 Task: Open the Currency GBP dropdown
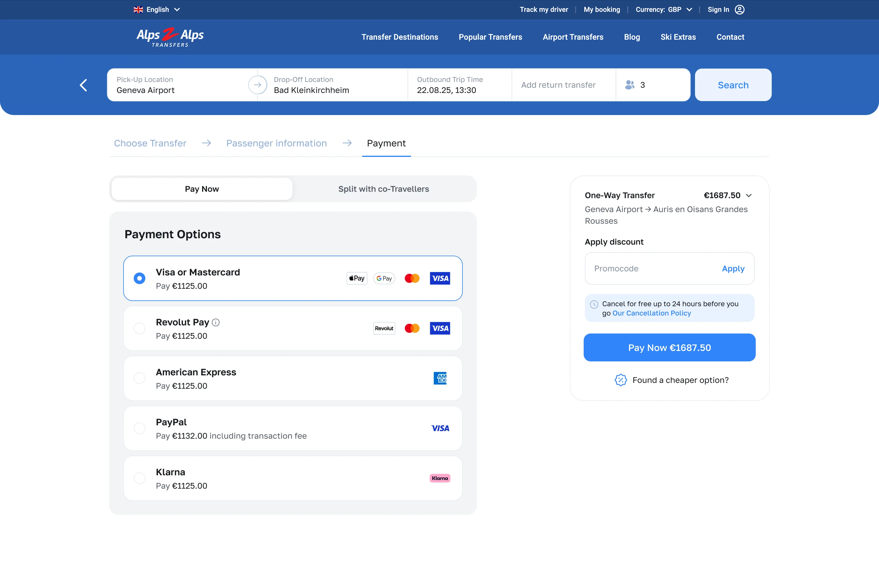click(x=664, y=9)
